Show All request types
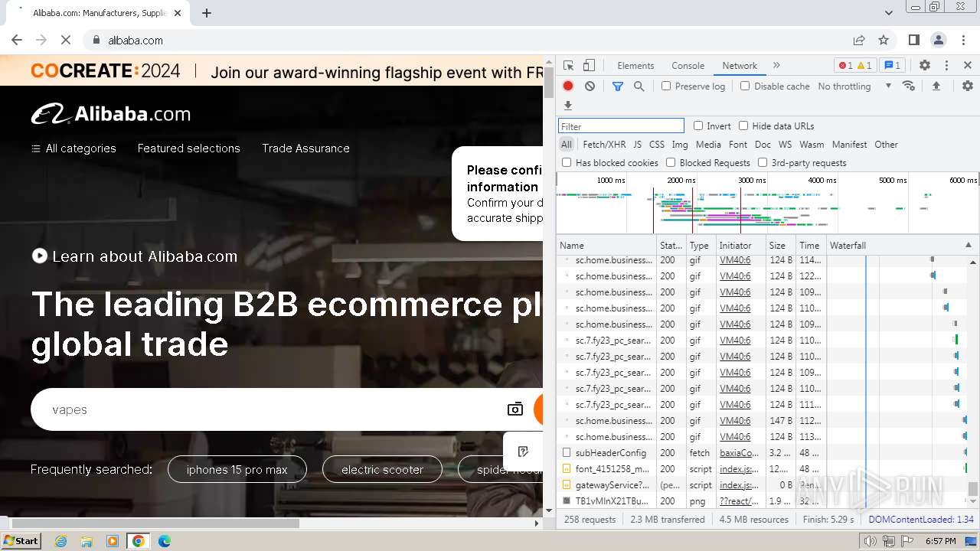The height and width of the screenshot is (551, 980). [x=566, y=145]
